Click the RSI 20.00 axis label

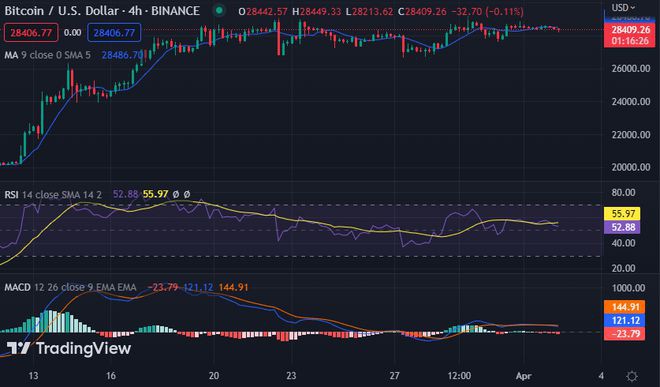coord(623,268)
